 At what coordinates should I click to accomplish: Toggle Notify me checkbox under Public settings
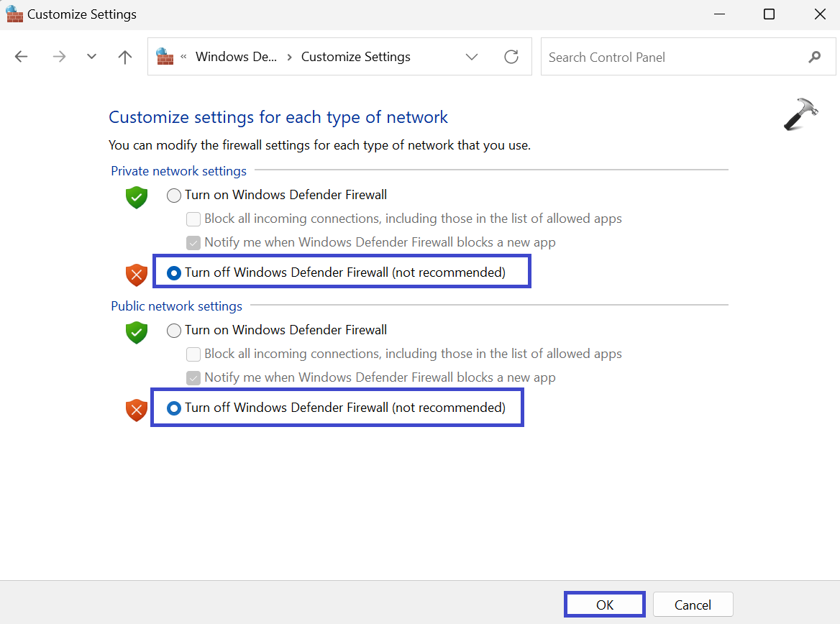(x=193, y=378)
